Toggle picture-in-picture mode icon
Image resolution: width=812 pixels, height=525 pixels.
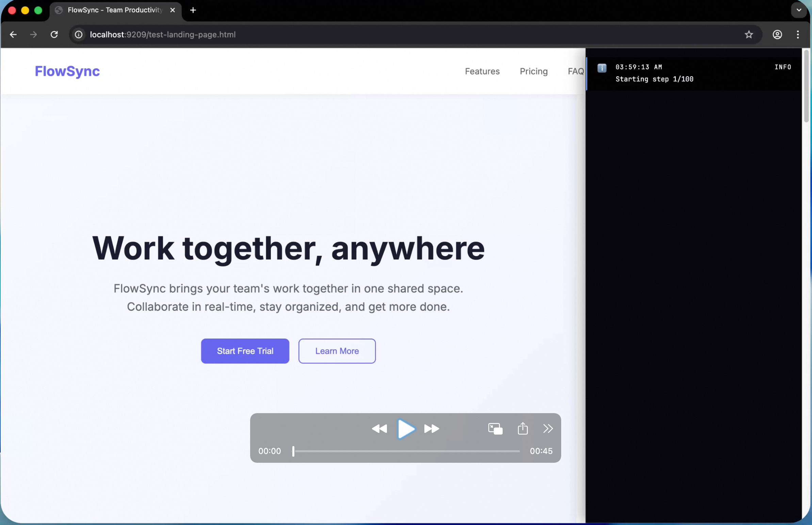tap(496, 428)
